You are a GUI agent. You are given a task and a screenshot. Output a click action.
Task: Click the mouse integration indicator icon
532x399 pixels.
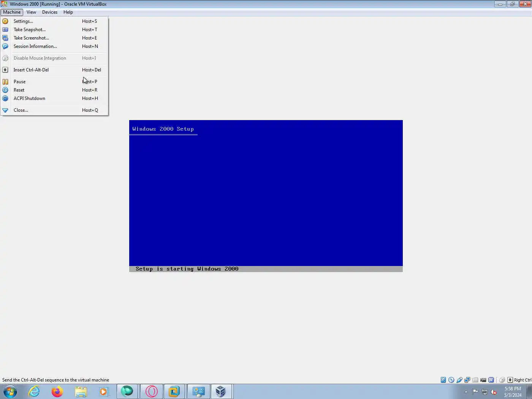[502, 380]
